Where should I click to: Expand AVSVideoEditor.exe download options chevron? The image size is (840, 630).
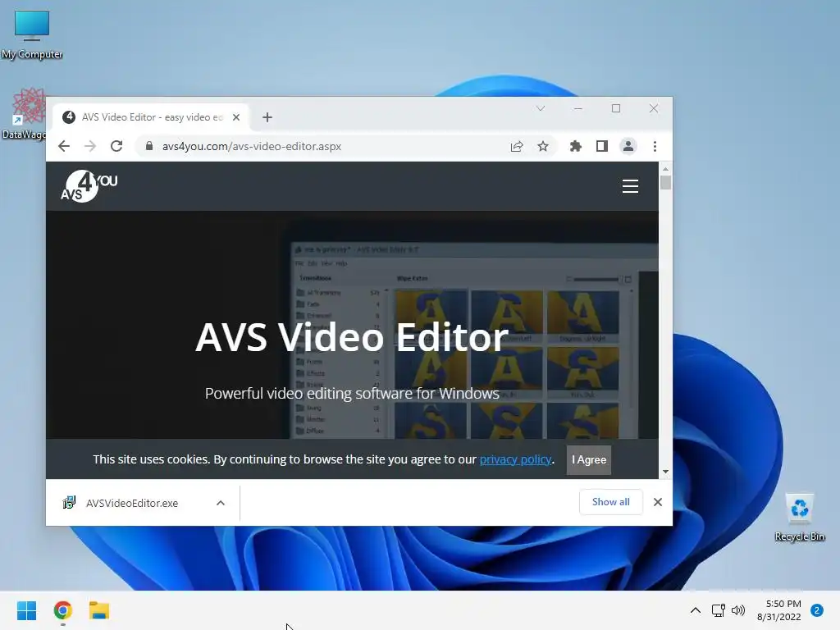click(220, 503)
